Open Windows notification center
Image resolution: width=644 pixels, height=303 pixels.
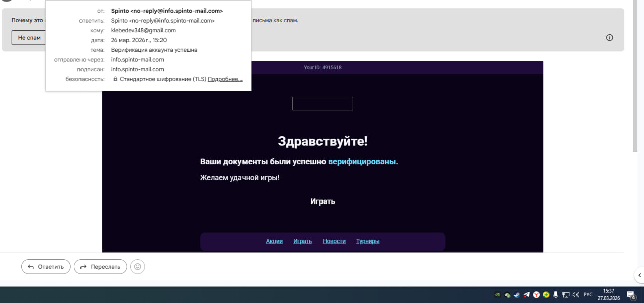[630, 295]
